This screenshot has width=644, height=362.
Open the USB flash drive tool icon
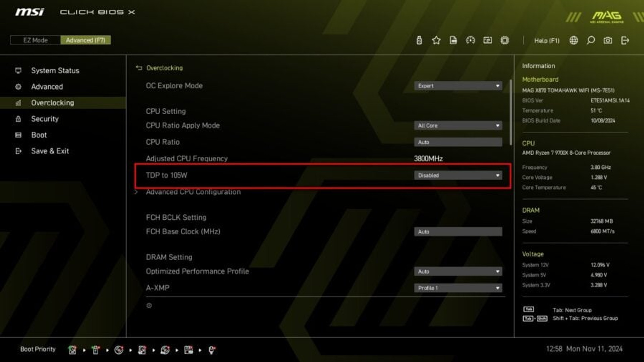[x=419, y=41]
